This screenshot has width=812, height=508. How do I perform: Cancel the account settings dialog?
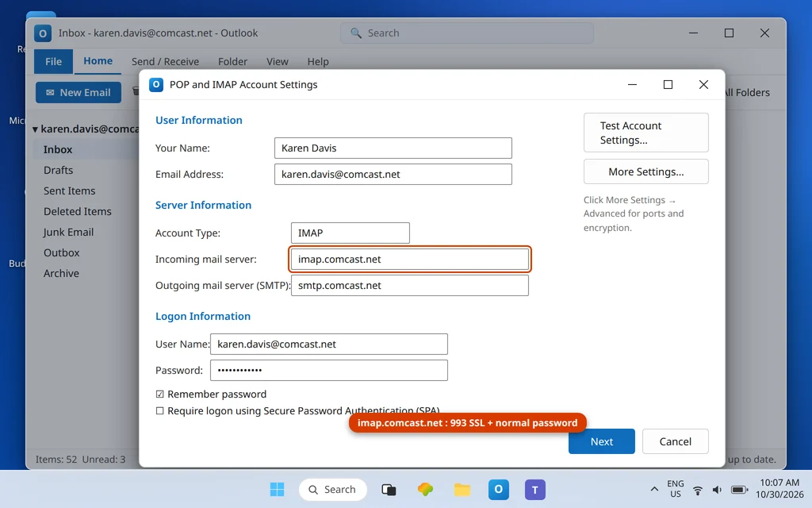676,441
